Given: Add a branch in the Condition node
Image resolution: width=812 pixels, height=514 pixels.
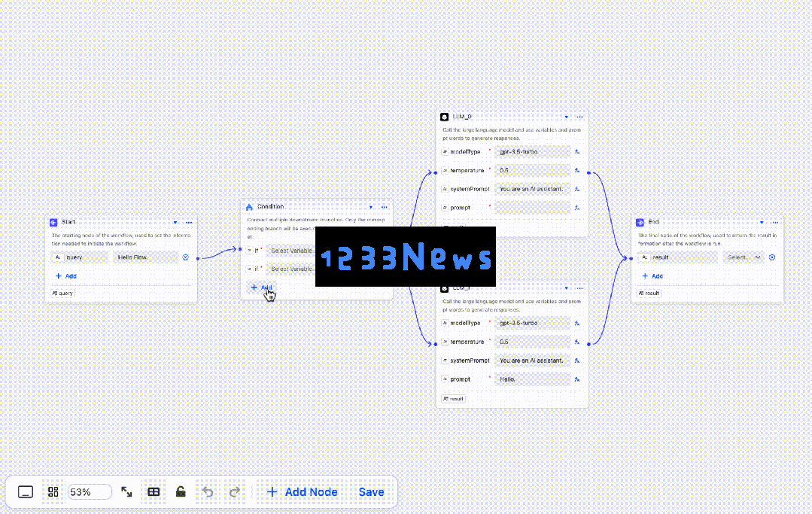Looking at the screenshot, I should coord(261,287).
